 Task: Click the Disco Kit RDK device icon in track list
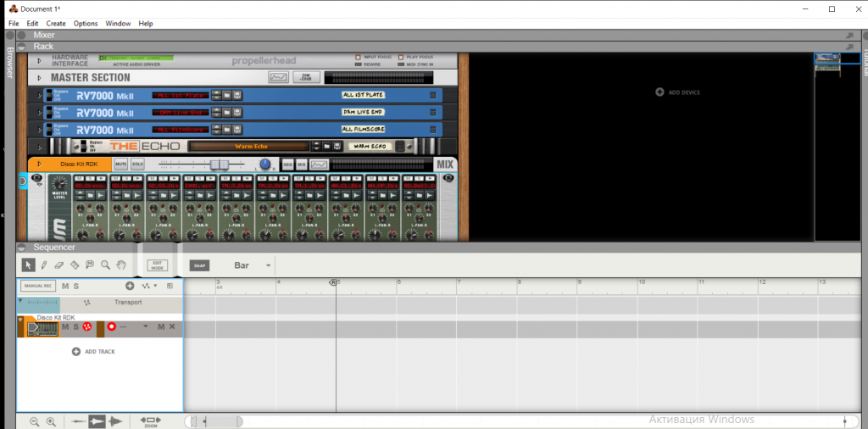pos(42,329)
